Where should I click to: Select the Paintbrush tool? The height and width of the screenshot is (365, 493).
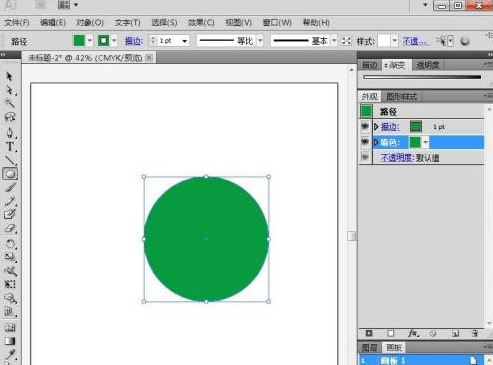point(9,187)
